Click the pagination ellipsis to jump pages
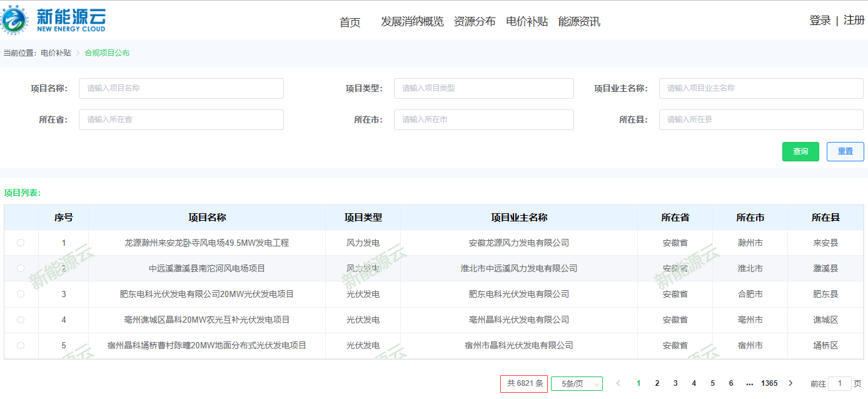 tap(749, 383)
